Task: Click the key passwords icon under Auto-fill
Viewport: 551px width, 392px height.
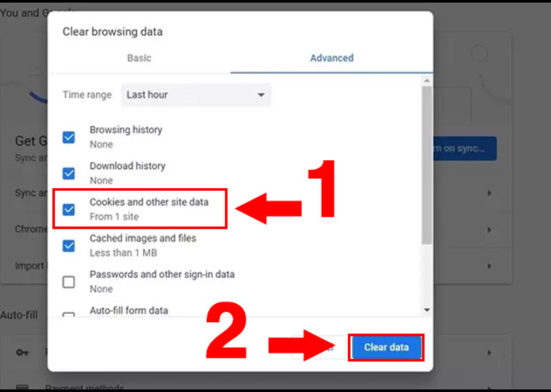Action: pyautogui.click(x=23, y=352)
